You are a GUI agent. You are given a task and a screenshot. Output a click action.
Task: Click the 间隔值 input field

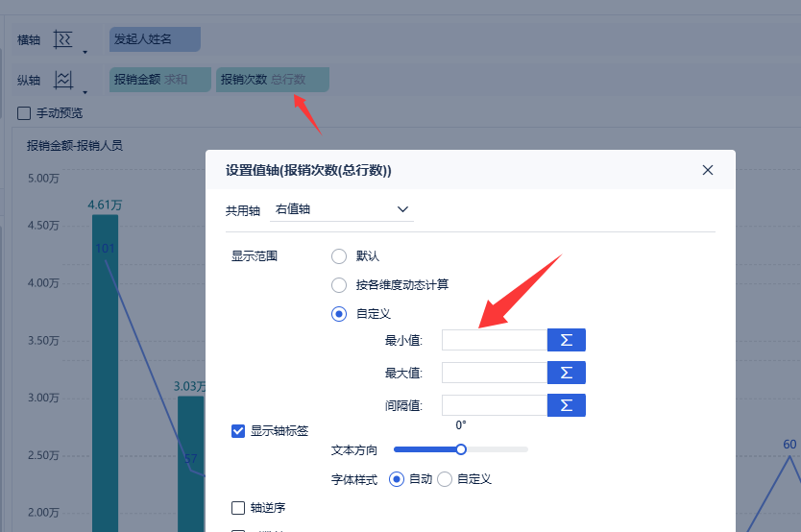pos(495,405)
